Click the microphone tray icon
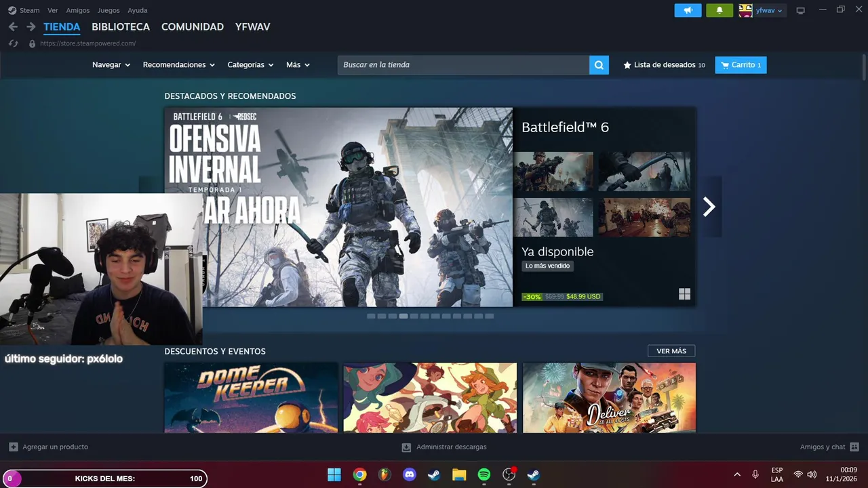868x488 pixels. [755, 474]
